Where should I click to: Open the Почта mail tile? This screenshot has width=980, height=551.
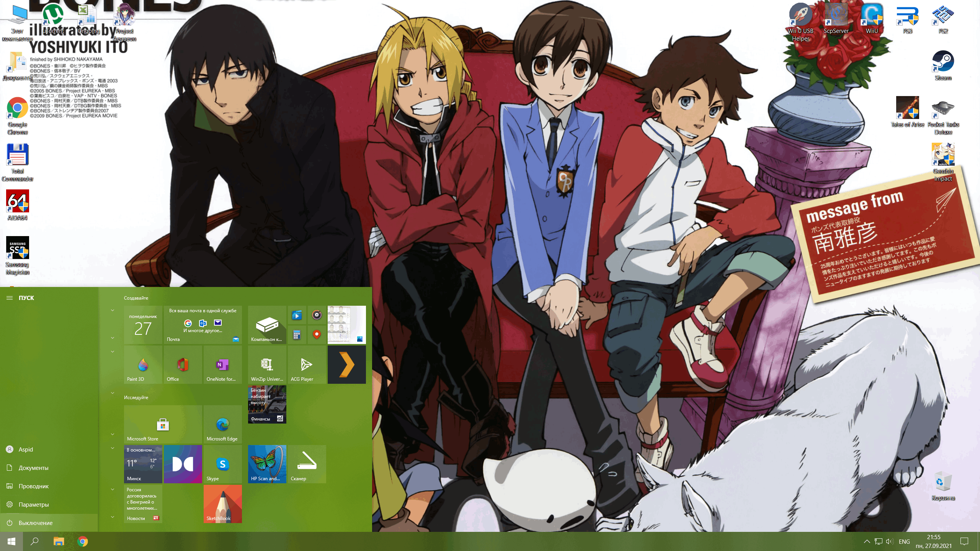click(x=203, y=325)
